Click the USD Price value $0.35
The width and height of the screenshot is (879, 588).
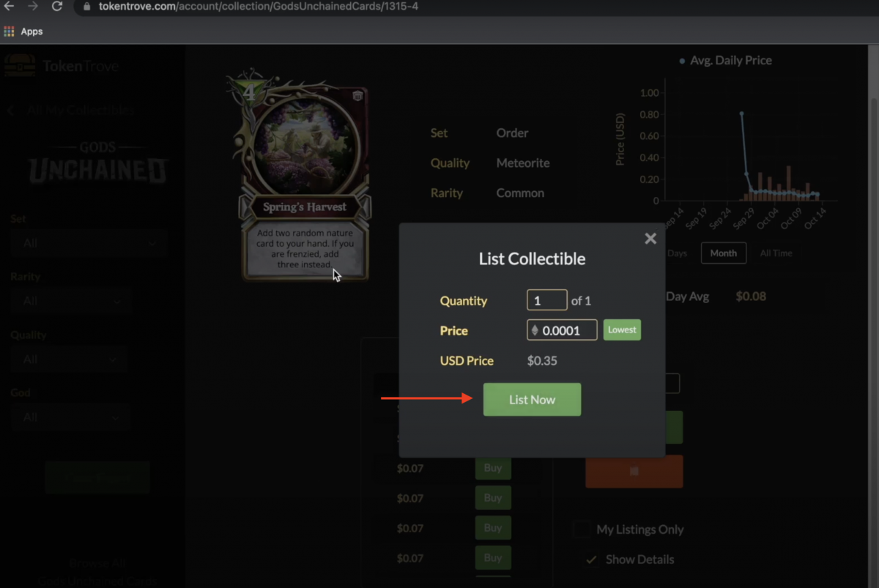coord(542,360)
